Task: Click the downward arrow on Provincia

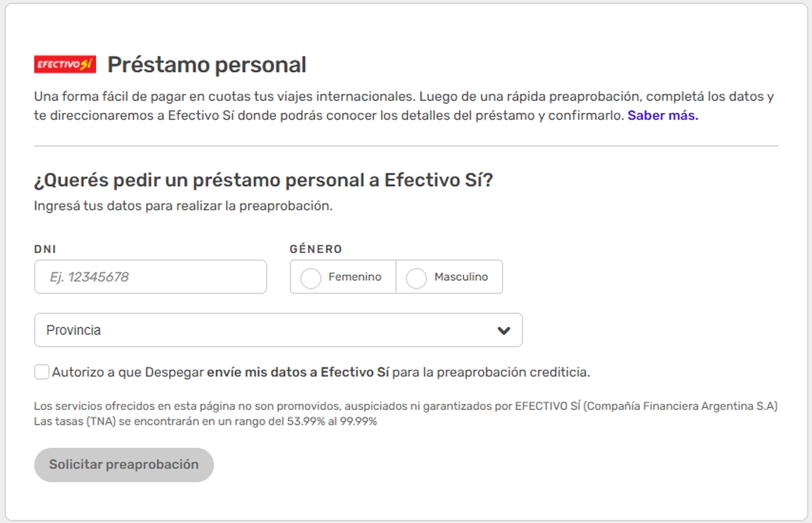Action: point(503,330)
